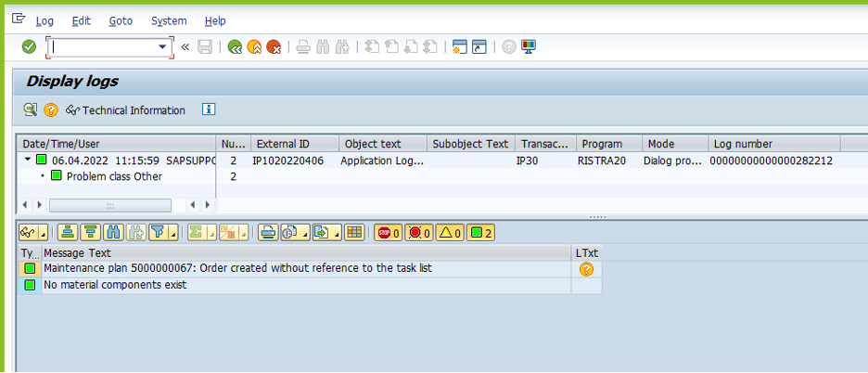This screenshot has width=868, height=373.
Task: Open the System menu
Action: pos(168,20)
